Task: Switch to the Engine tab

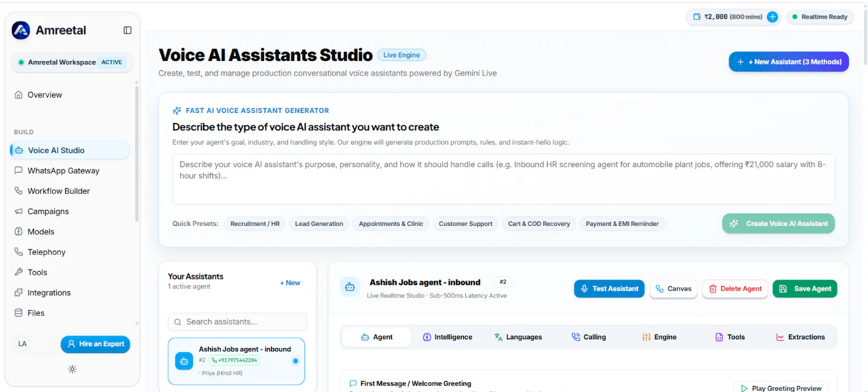Action: [x=659, y=337]
